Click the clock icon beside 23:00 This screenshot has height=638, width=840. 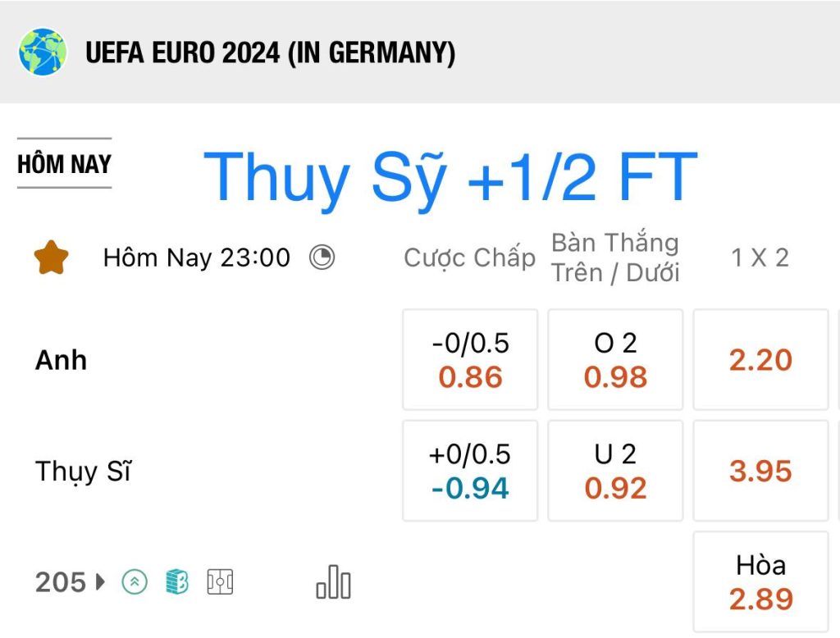(322, 257)
